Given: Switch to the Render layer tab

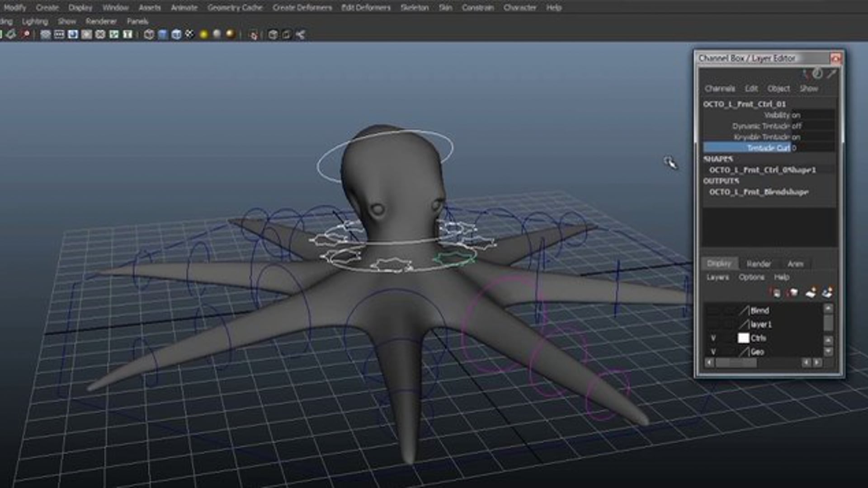Looking at the screenshot, I should coord(759,263).
